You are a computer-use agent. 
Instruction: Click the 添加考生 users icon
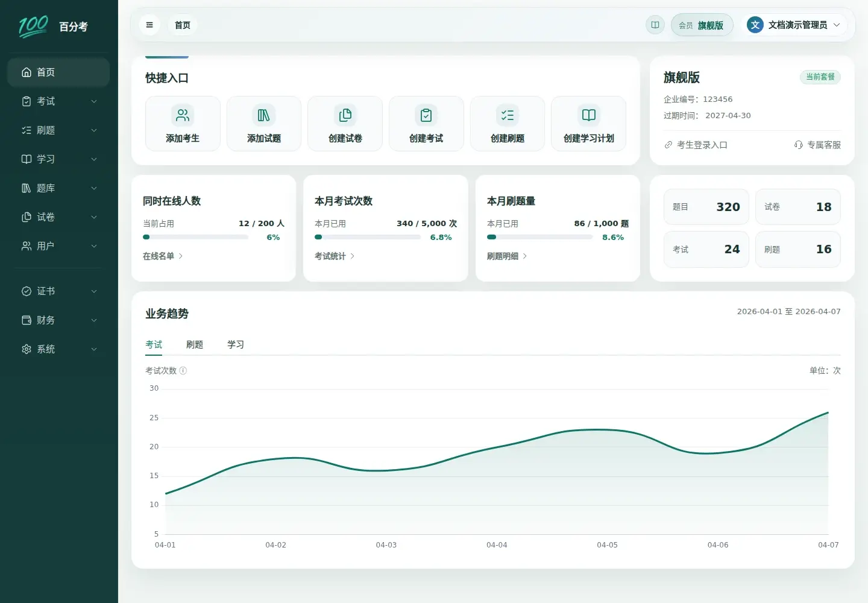[x=183, y=115]
